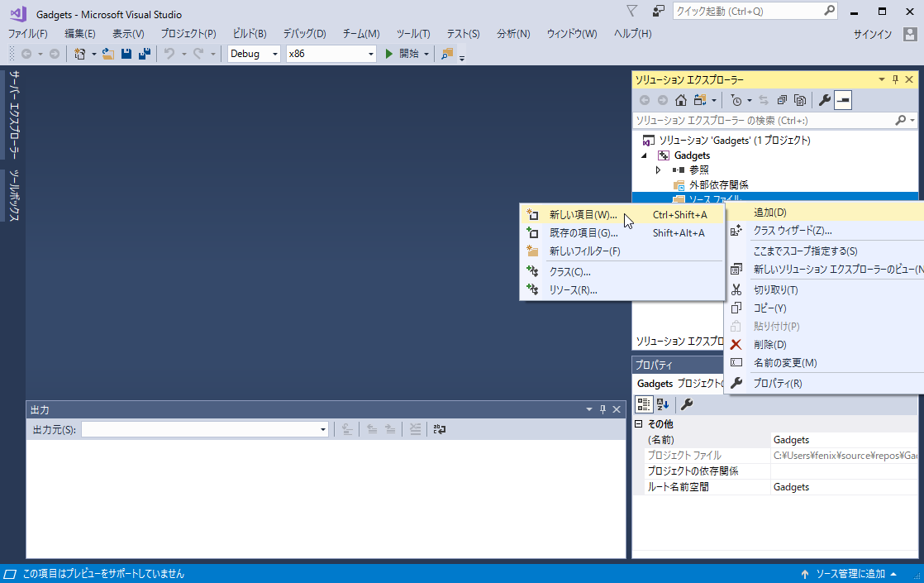
Task: Click the feedback icon beside the filter funnel
Action: 658,11
